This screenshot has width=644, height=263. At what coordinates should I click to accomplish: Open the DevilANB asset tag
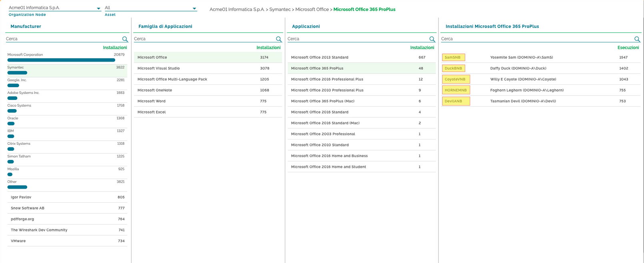coord(456,101)
